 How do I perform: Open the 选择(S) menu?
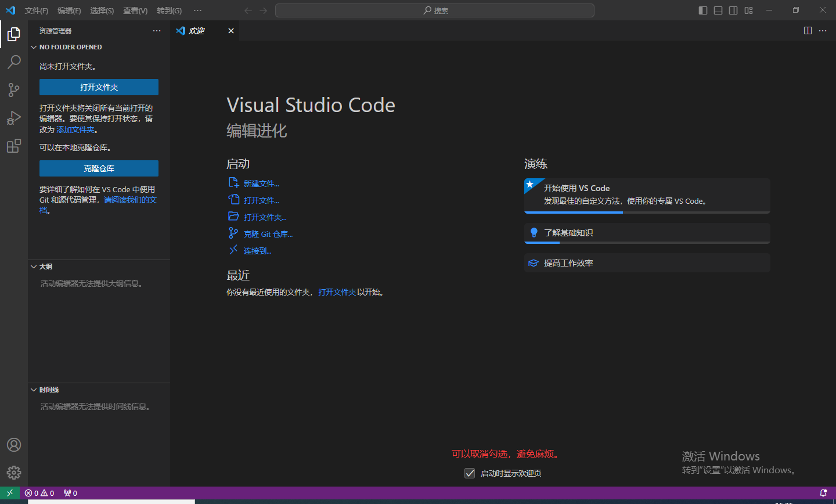[x=102, y=10]
